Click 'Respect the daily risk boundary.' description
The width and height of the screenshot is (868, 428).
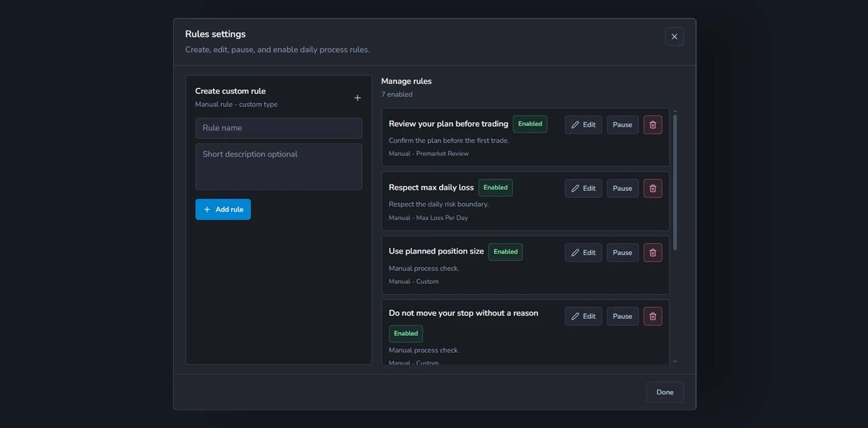click(x=438, y=204)
